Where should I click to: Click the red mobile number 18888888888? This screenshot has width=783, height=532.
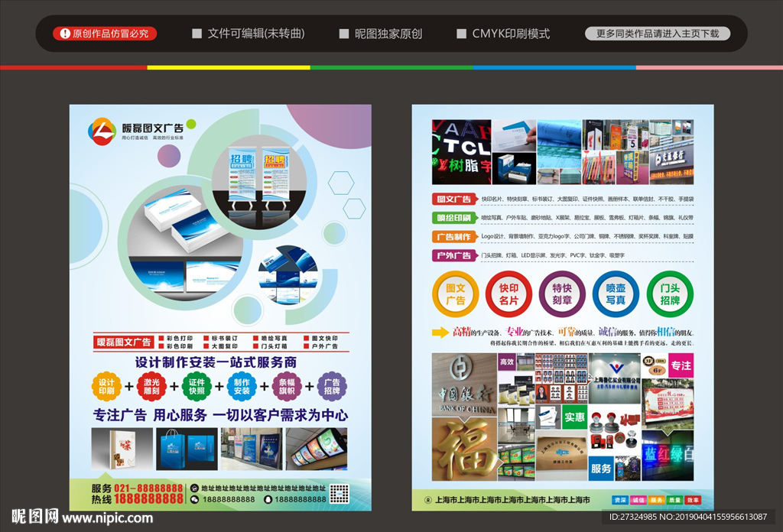(148, 498)
